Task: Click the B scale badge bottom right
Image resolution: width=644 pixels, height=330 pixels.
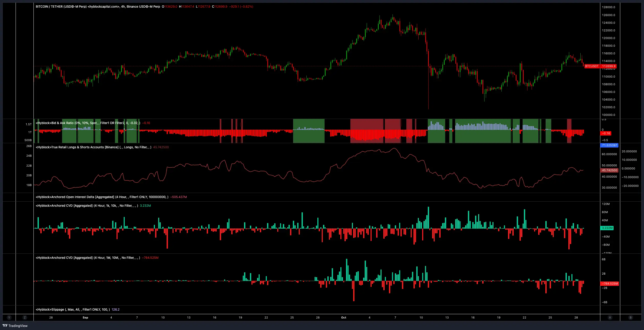Action: [630, 317]
